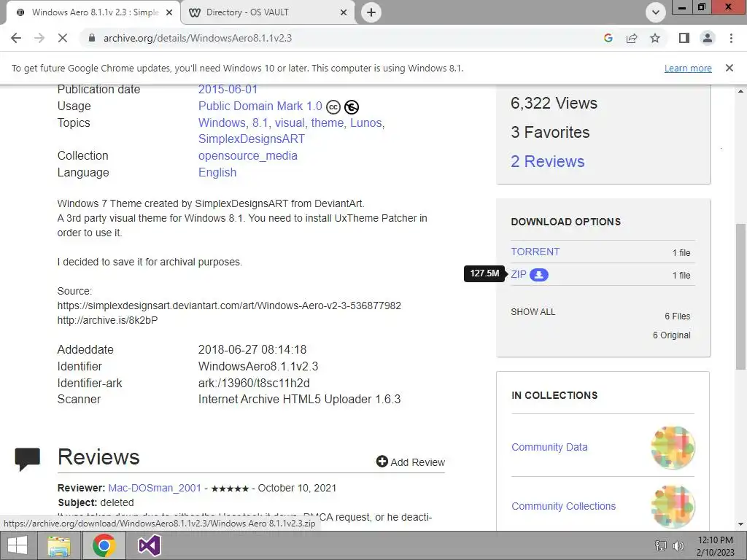747x560 pixels.
Task: Click the lock icon in address bar
Action: (x=92, y=38)
